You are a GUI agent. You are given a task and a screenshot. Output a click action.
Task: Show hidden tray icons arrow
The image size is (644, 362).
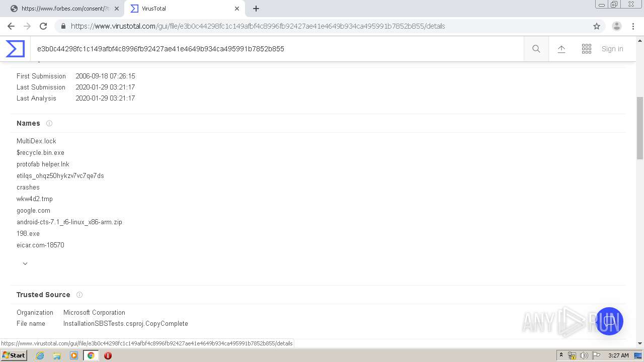click(x=561, y=355)
